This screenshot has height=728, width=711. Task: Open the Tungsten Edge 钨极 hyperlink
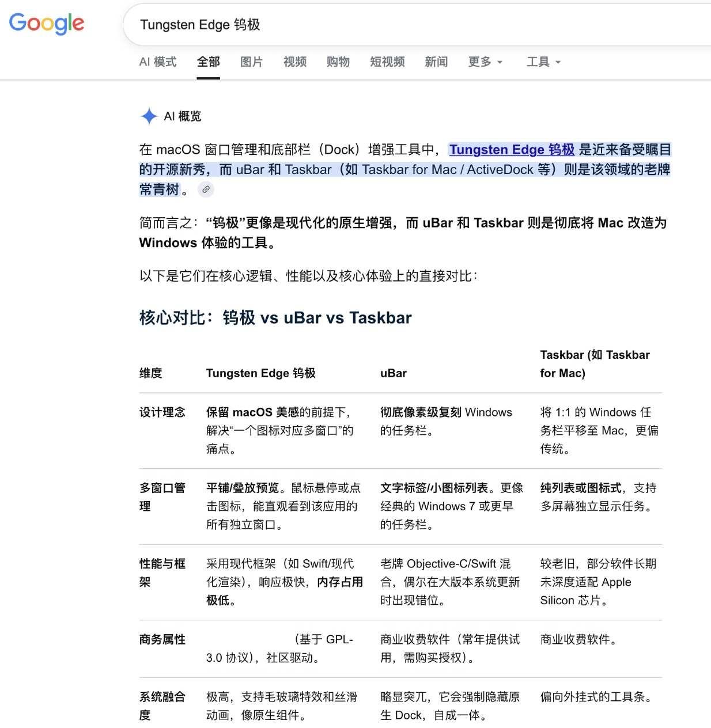click(x=512, y=150)
